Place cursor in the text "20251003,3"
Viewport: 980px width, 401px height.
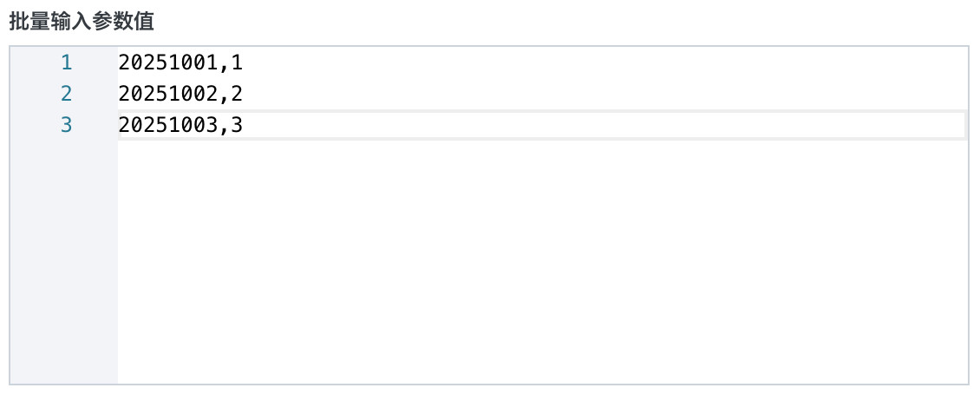tap(181, 125)
